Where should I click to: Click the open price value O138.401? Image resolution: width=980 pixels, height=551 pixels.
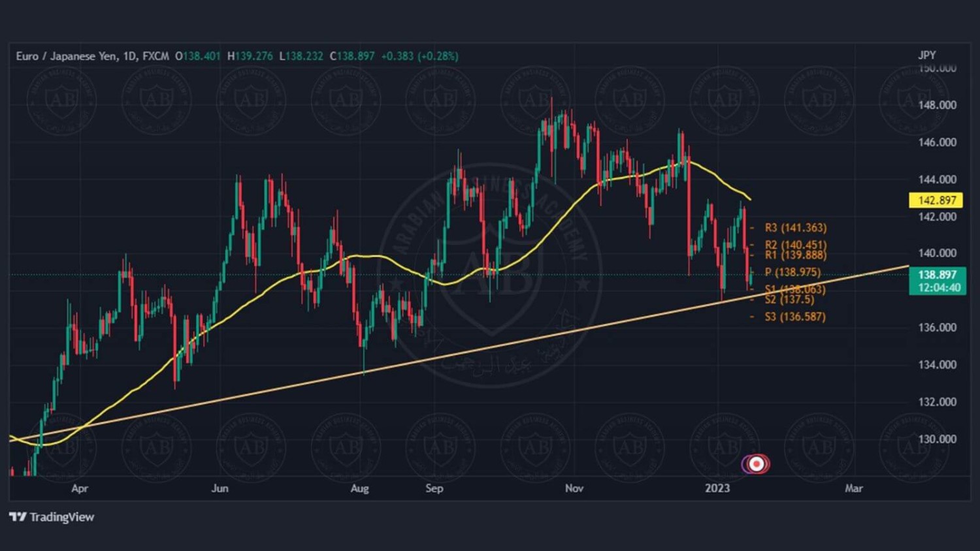pyautogui.click(x=198, y=56)
